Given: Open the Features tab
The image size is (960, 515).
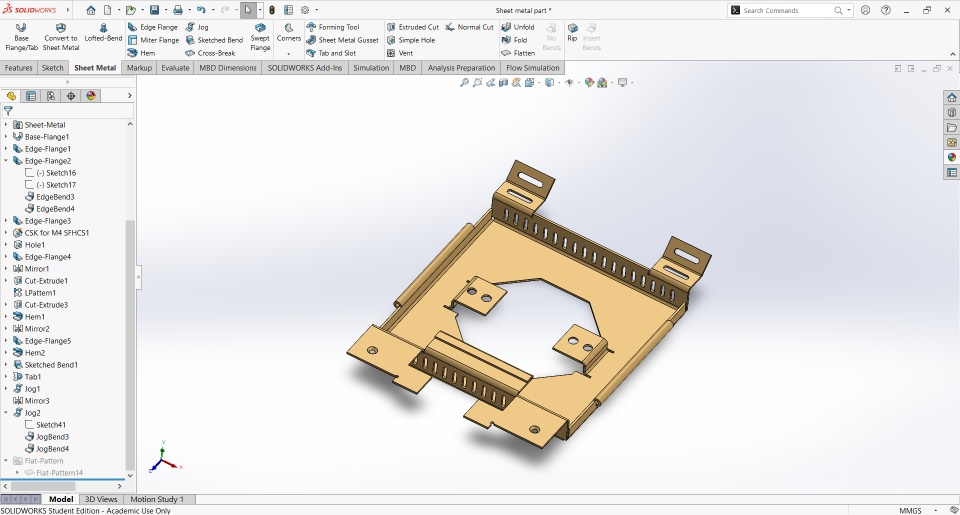Looking at the screenshot, I should point(19,68).
